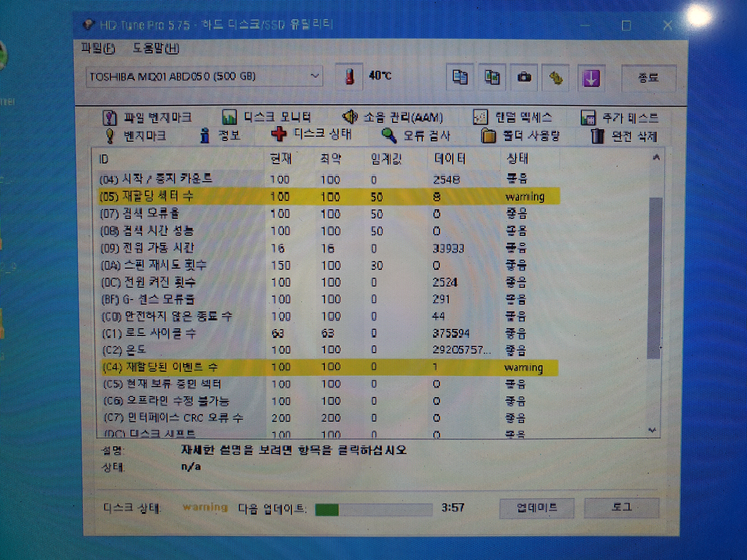Switch to 디스크 모니터 tab

click(267, 117)
